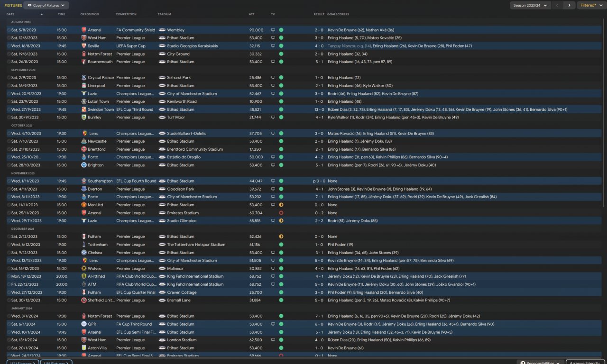
Task: Click the Aston Villa club badge
Action: click(x=84, y=348)
